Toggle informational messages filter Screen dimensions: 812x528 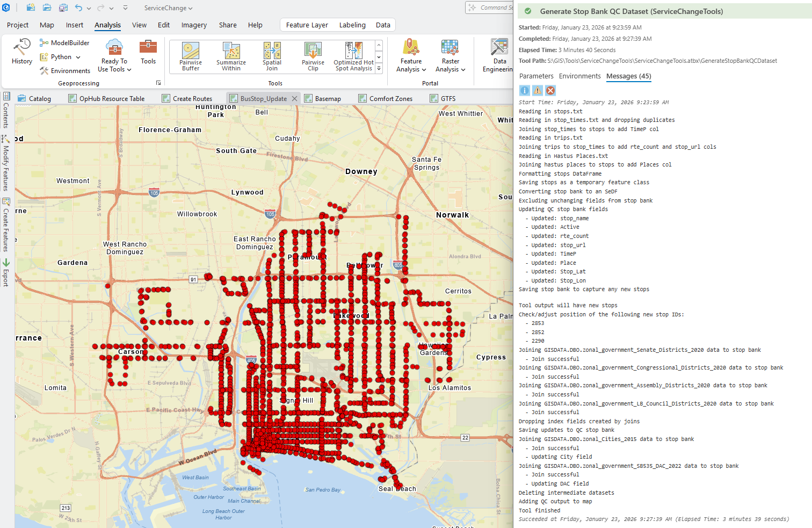coord(525,91)
